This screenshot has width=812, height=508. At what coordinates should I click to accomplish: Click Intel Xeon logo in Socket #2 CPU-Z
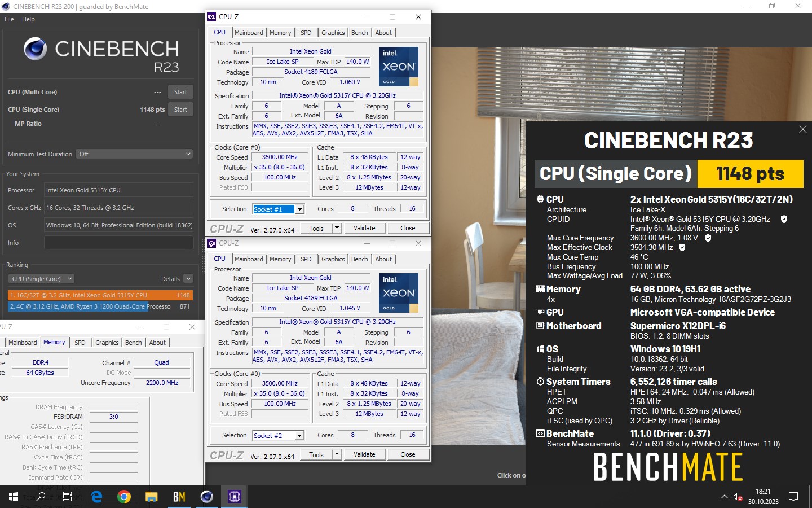point(399,292)
